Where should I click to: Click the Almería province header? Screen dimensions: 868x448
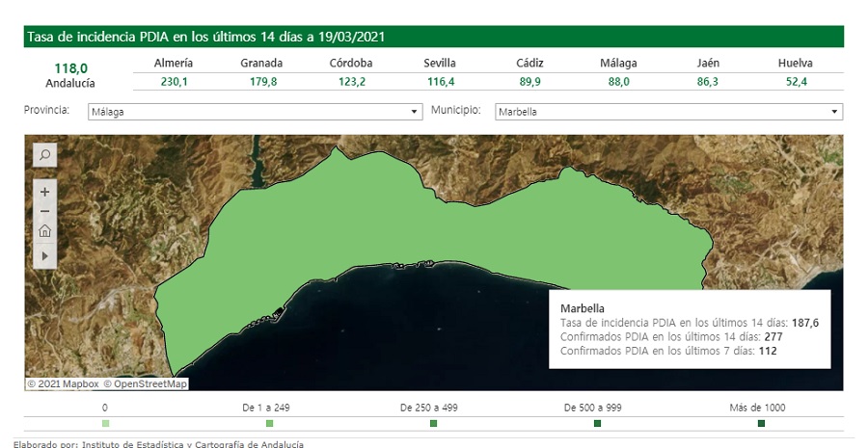tap(174, 63)
